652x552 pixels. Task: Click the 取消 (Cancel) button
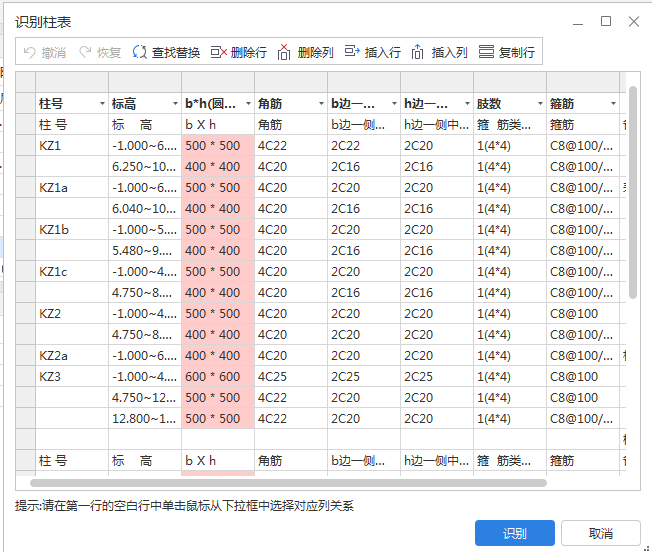[x=600, y=533]
